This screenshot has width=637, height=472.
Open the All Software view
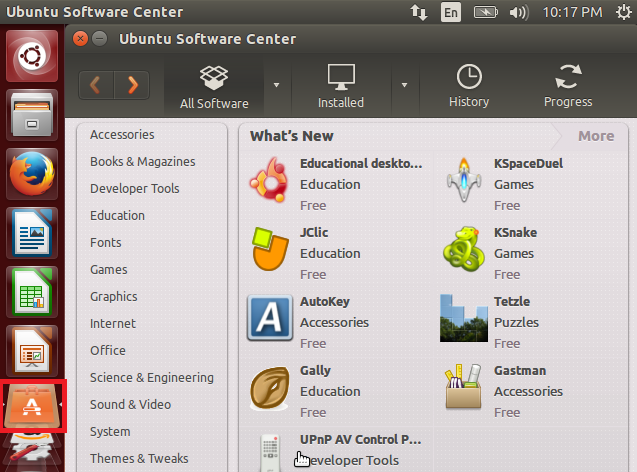[214, 86]
